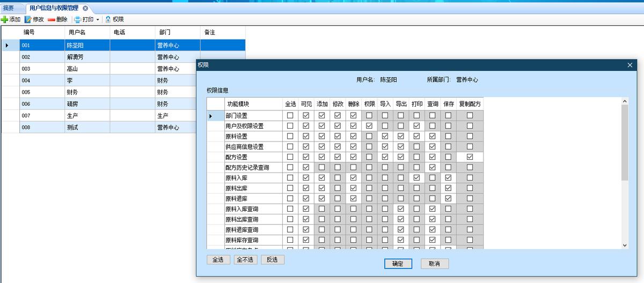Uncheck 权限 for 用户及权限设置 row
The height and width of the screenshot is (283, 644).
pos(369,126)
